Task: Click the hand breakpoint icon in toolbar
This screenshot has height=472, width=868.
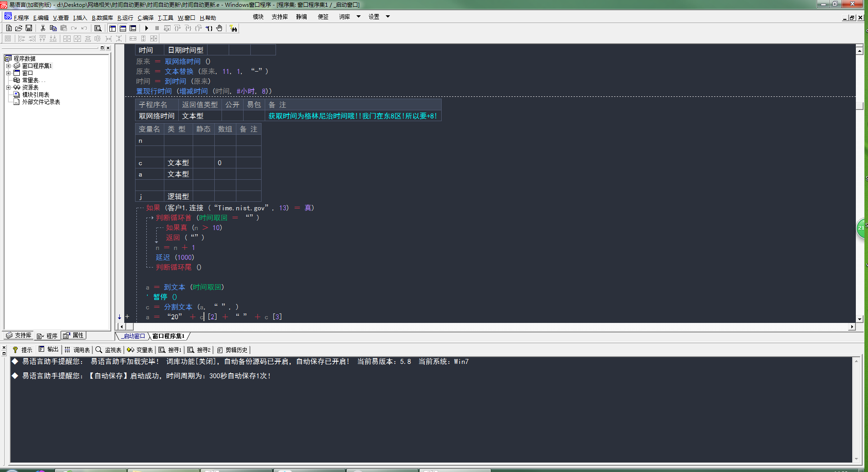Action: 219,28
